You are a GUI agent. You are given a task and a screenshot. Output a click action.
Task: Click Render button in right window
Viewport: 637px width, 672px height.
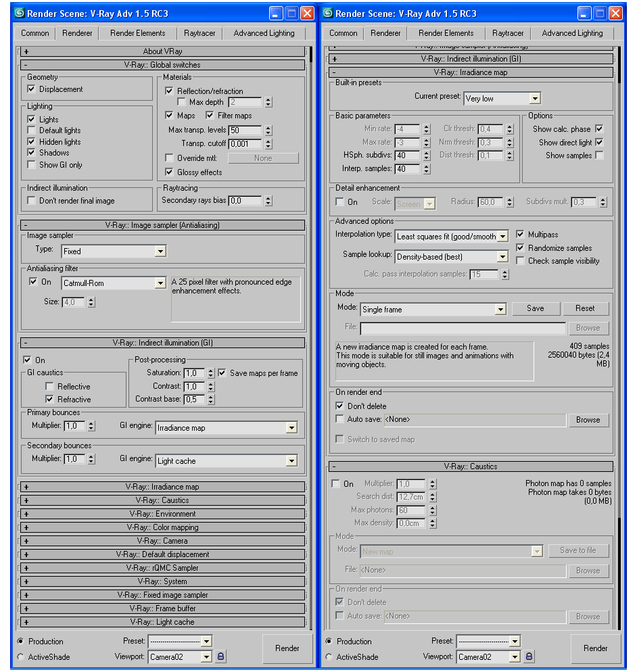point(596,648)
